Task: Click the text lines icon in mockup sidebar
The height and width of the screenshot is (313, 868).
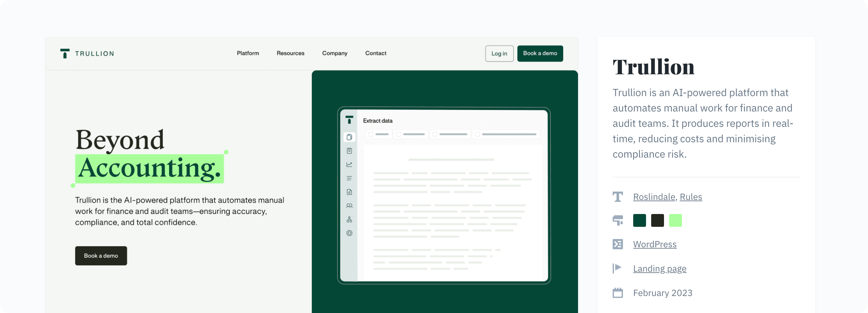Action: (349, 178)
